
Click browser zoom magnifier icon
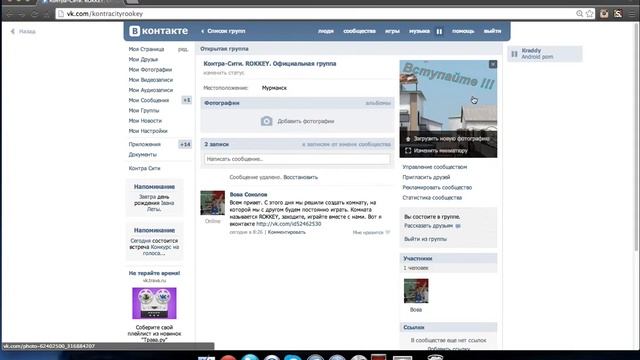click(579, 13)
